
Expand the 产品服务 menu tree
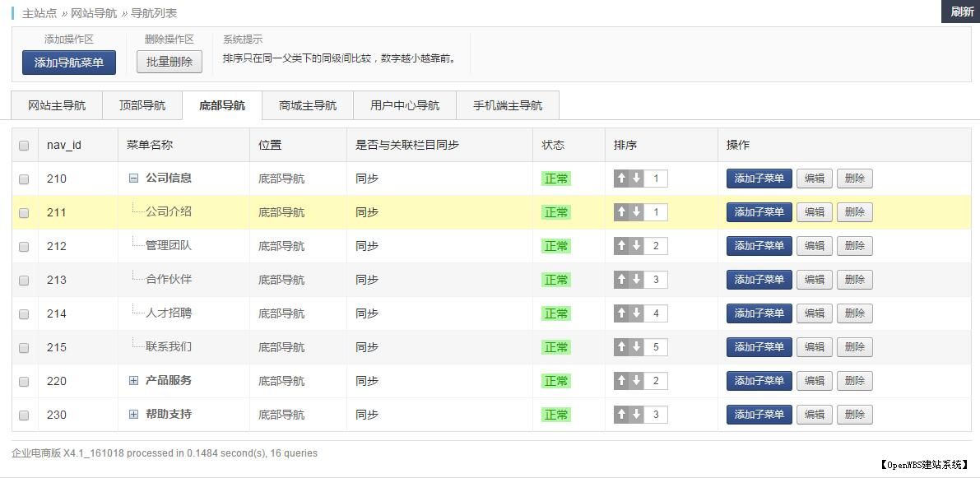(132, 381)
